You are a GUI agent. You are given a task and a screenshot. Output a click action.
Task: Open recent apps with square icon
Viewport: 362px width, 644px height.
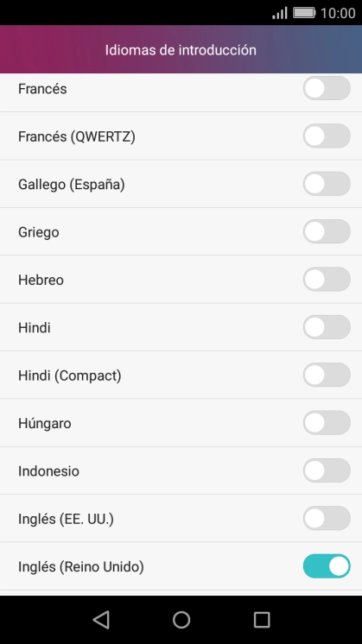[x=261, y=619]
